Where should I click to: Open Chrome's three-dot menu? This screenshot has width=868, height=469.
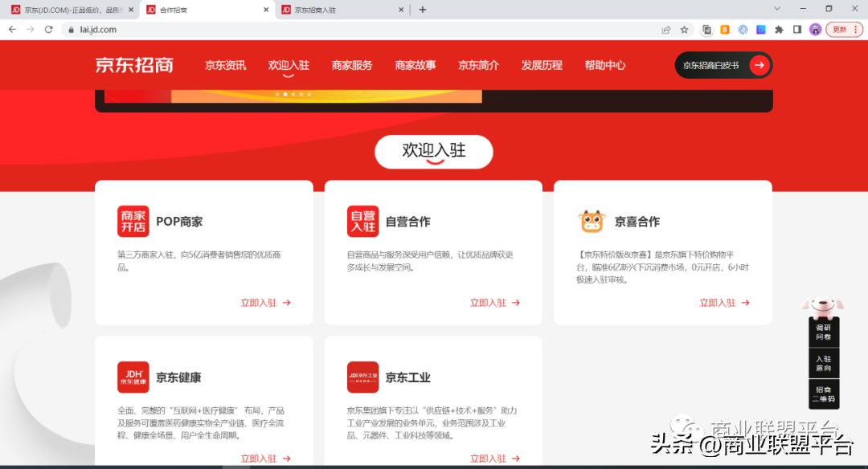coord(855,29)
